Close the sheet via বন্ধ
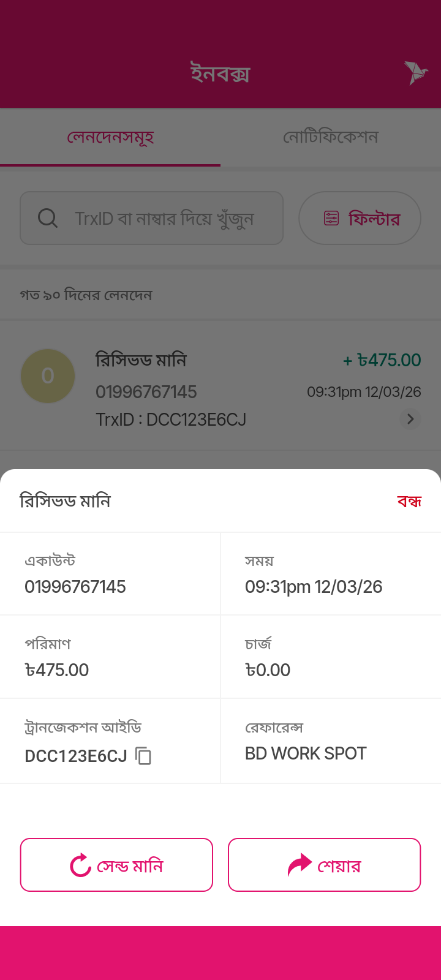 [409, 502]
